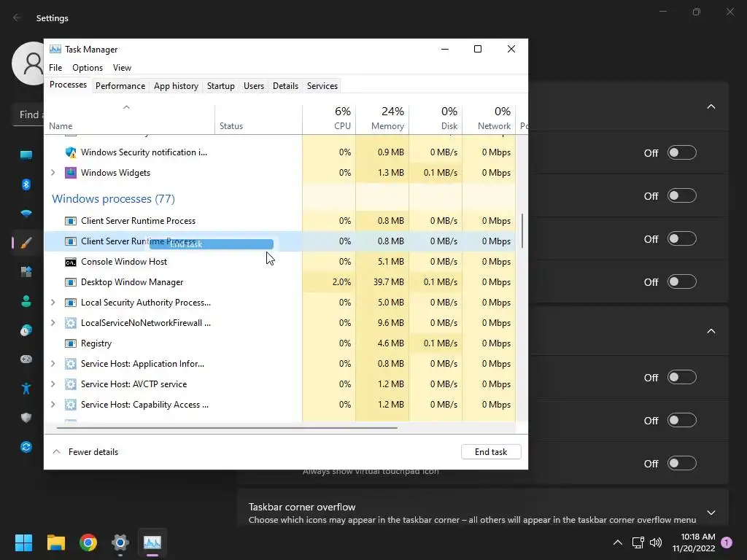Click the Local Security Authority Process icon

pos(71,303)
